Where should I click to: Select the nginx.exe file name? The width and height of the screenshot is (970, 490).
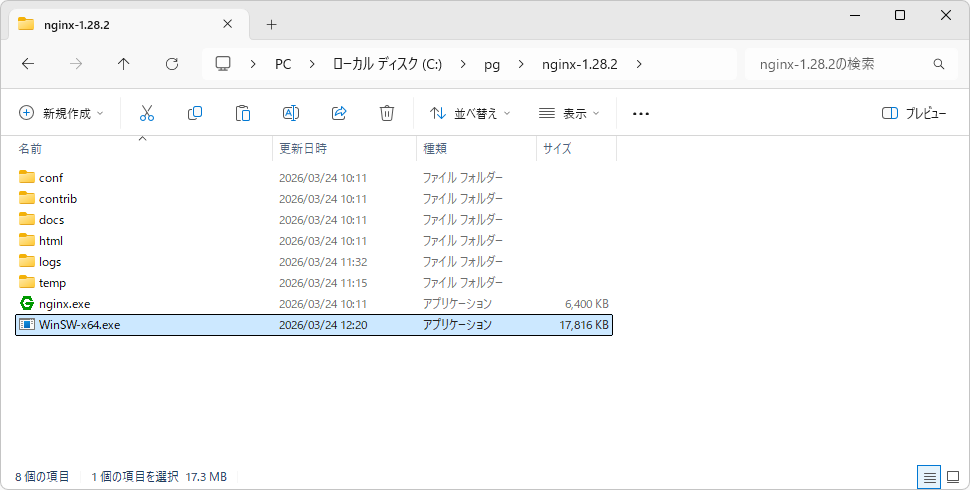64,304
